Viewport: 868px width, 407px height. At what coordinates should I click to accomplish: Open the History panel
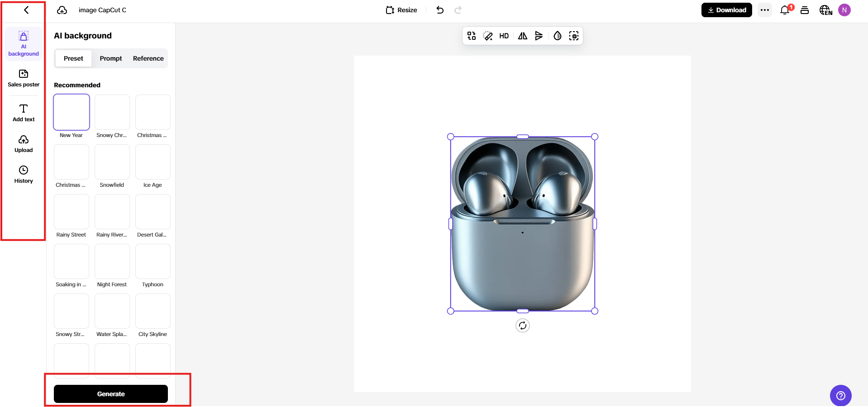point(24,174)
